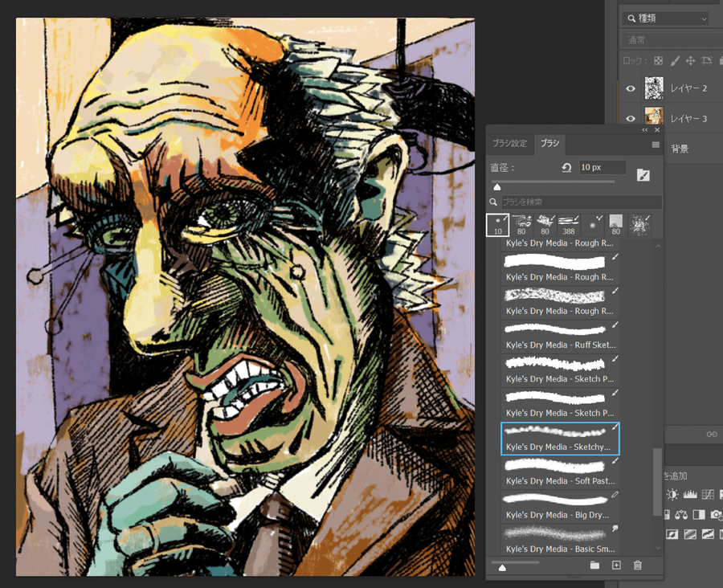Click the link layers chain icon

coord(712,434)
